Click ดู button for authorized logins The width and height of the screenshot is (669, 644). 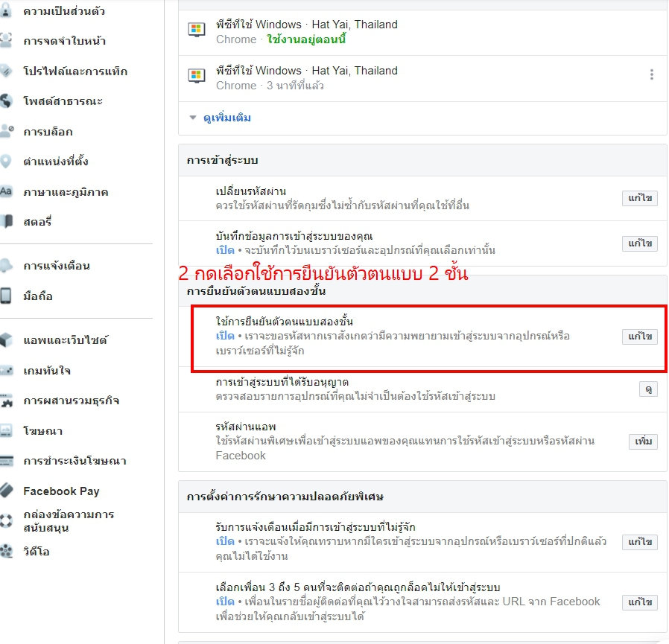[648, 389]
